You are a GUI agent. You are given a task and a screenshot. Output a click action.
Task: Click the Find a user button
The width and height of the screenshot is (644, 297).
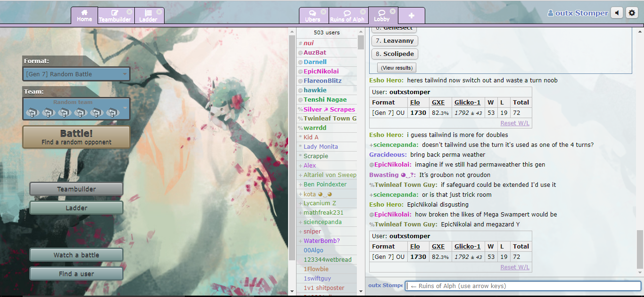(x=76, y=274)
